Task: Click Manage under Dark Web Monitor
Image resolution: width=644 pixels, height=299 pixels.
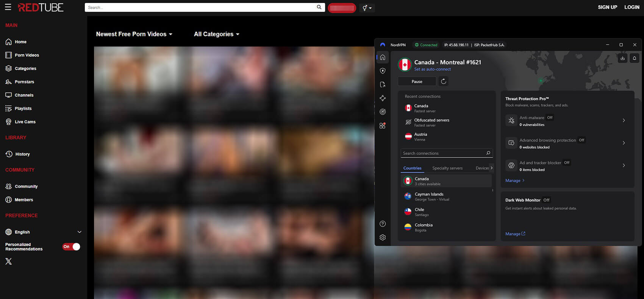Action: pyautogui.click(x=515, y=234)
